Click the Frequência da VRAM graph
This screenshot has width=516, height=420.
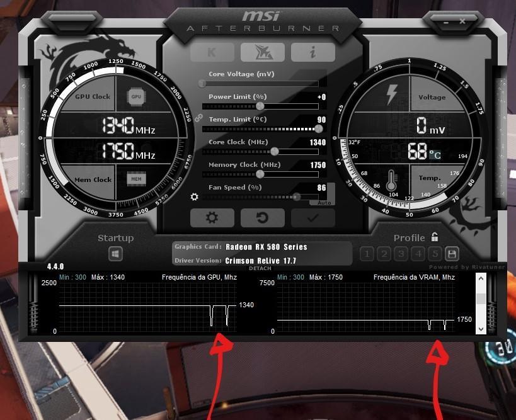(365, 307)
